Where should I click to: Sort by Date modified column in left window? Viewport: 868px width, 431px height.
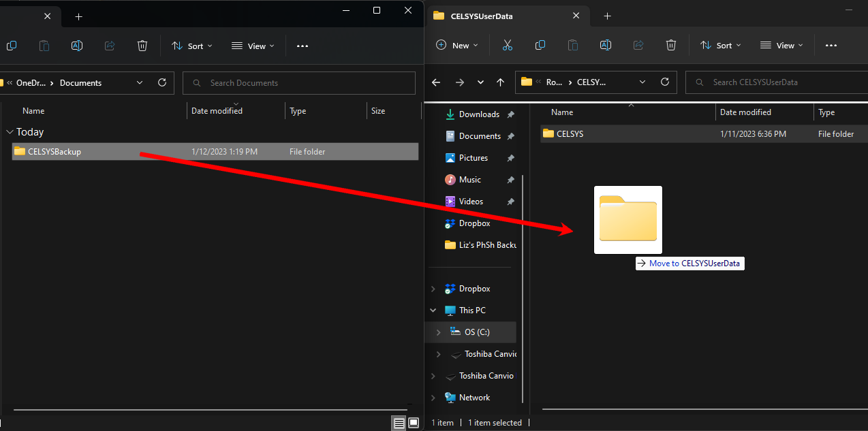click(217, 111)
